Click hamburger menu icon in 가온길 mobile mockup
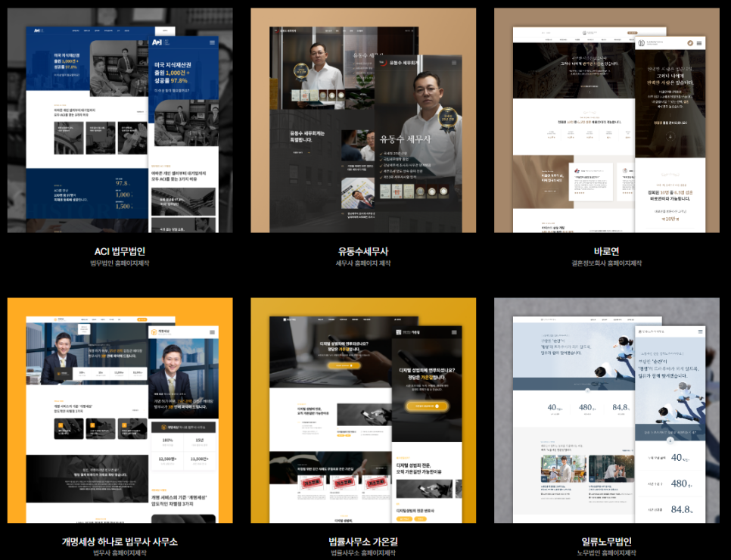Viewport: 731px width, 560px height. coord(454,332)
